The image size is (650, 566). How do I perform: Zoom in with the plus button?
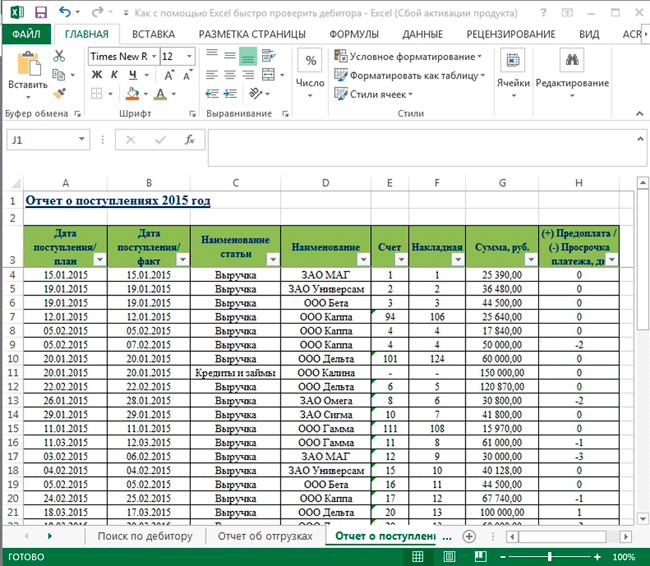pyautogui.click(x=597, y=556)
